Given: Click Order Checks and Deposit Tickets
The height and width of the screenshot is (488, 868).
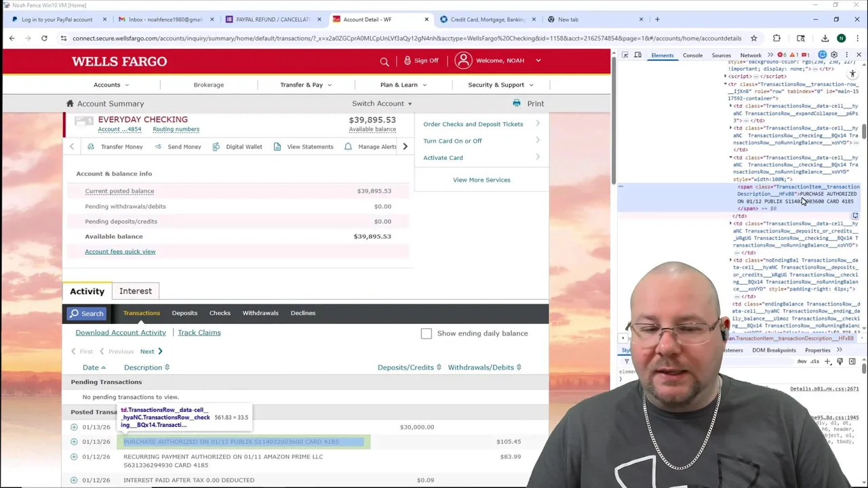Looking at the screenshot, I should coord(473,124).
